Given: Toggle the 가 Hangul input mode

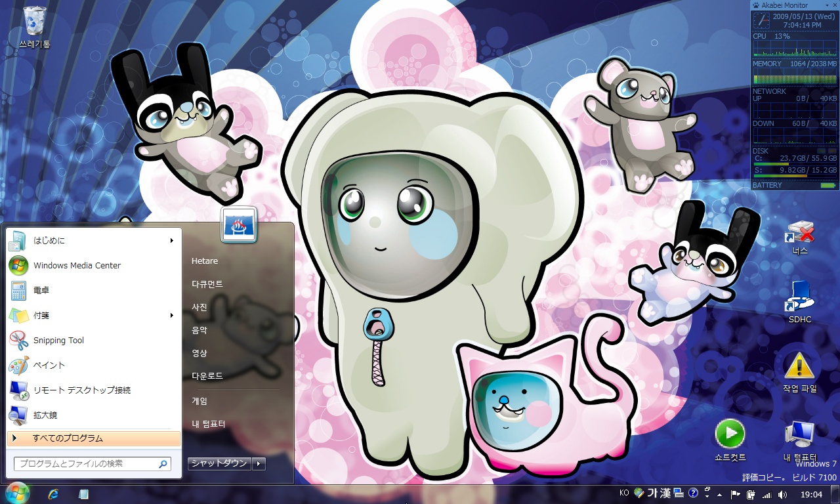Looking at the screenshot, I should pyautogui.click(x=654, y=493).
